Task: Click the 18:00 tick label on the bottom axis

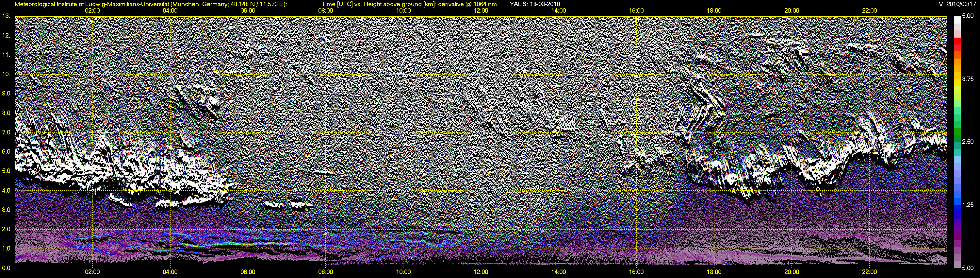Action: click(714, 272)
